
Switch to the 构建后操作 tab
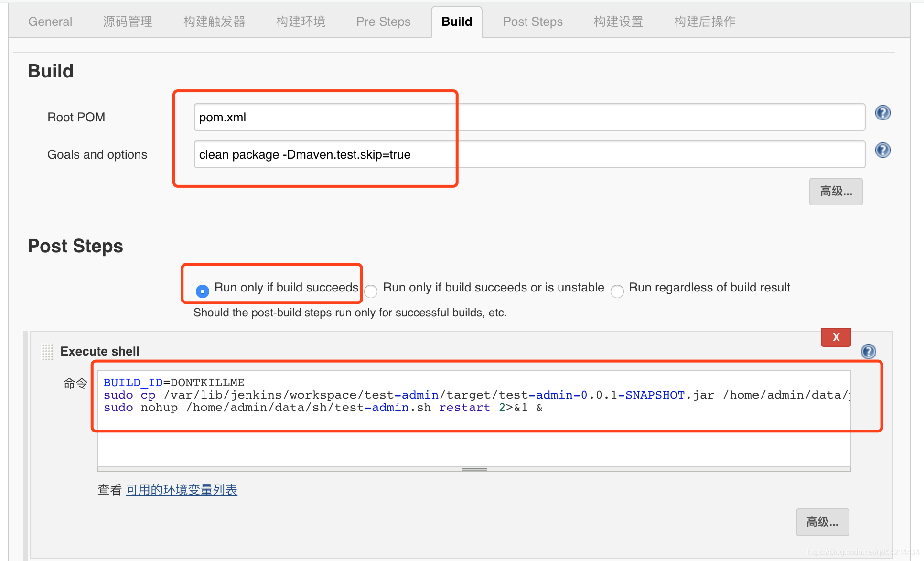point(703,22)
